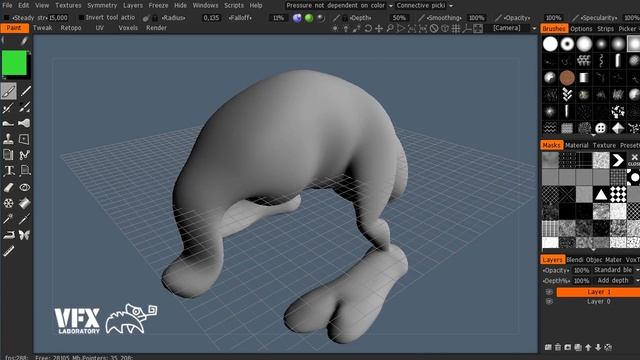Open the Material panel tab
The image size is (640, 360).
pyautogui.click(x=576, y=145)
